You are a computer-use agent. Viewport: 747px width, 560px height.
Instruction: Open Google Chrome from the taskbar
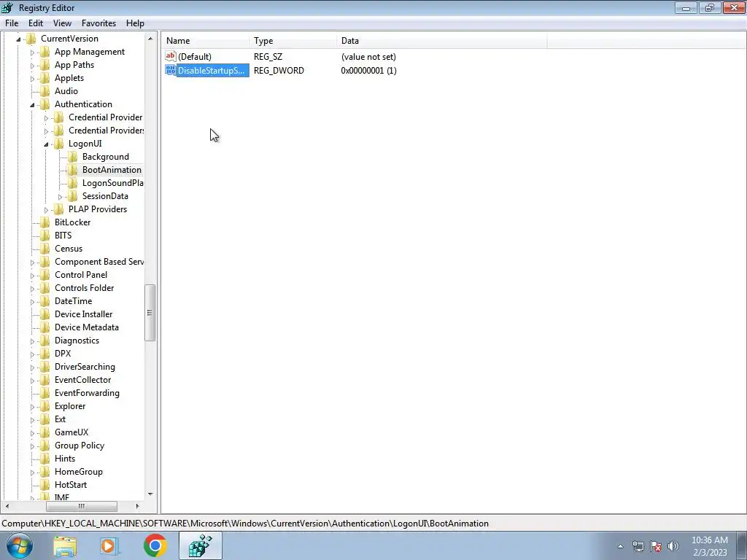point(155,545)
